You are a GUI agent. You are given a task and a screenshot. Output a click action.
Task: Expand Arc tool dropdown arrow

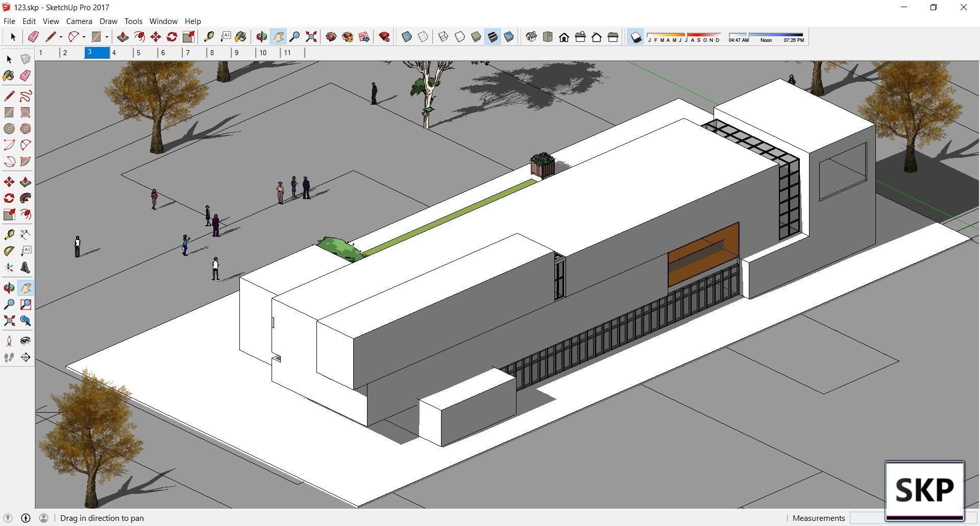click(84, 37)
